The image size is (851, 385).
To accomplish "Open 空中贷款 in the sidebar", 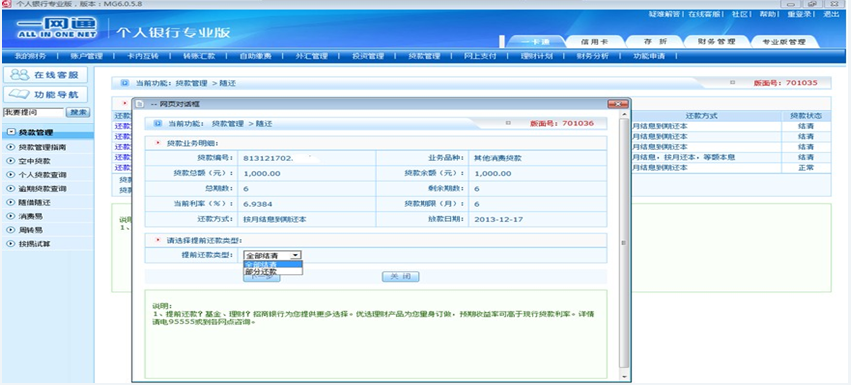I will coord(35,161).
